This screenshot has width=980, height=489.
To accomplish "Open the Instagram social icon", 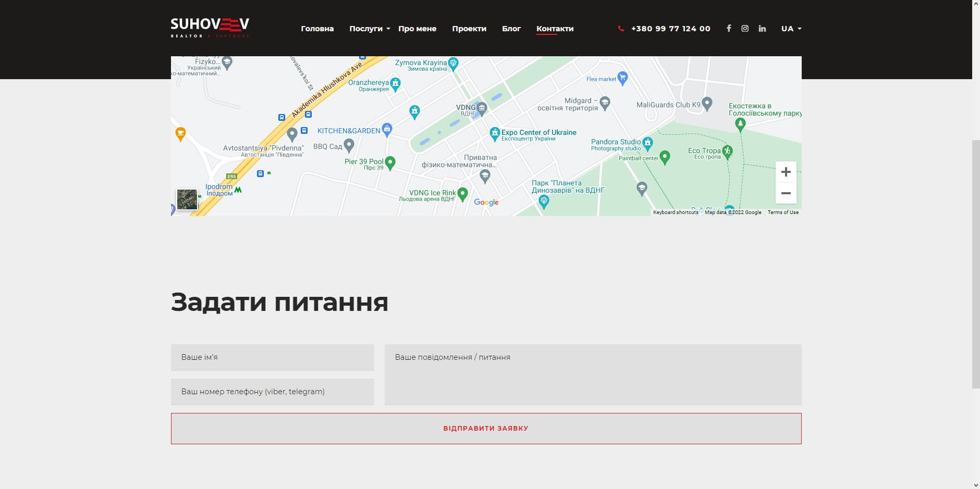I will (745, 29).
